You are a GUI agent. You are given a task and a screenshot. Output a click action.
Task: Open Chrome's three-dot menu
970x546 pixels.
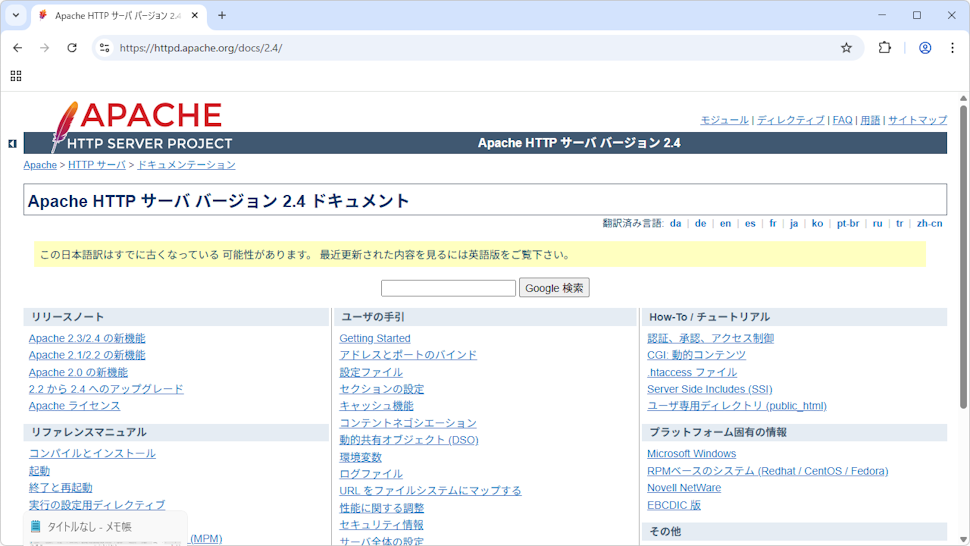(952, 48)
